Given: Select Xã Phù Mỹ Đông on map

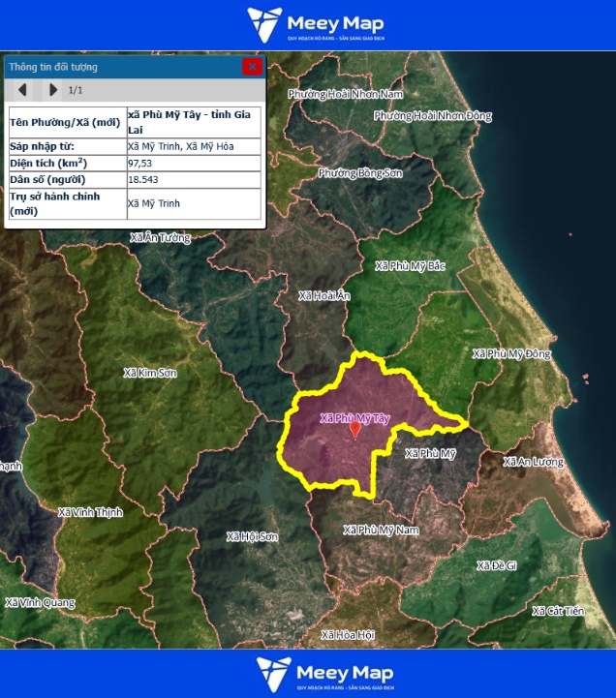Looking at the screenshot, I should point(510,354).
